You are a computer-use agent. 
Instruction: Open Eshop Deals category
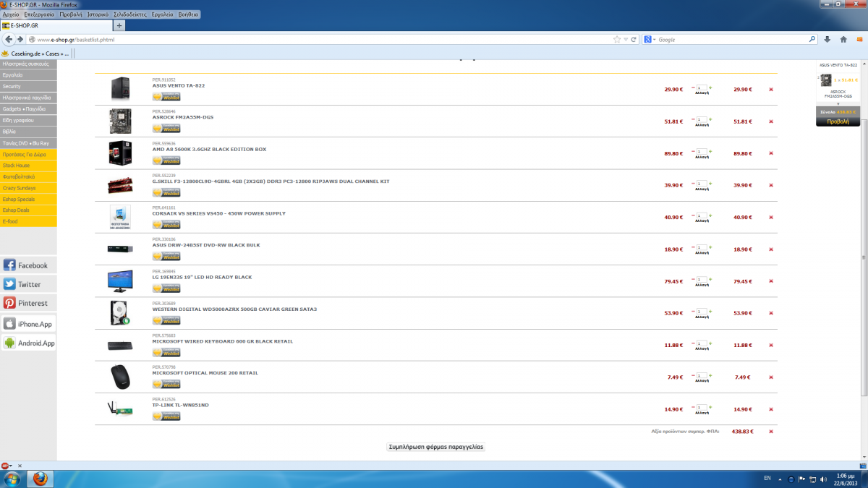point(28,210)
